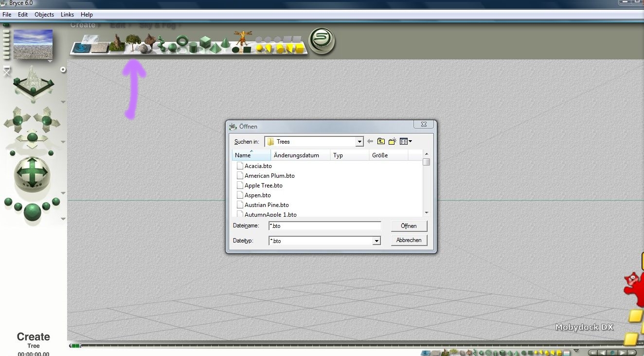
Task: Open the view menu dropdown in dialog
Action: (406, 142)
